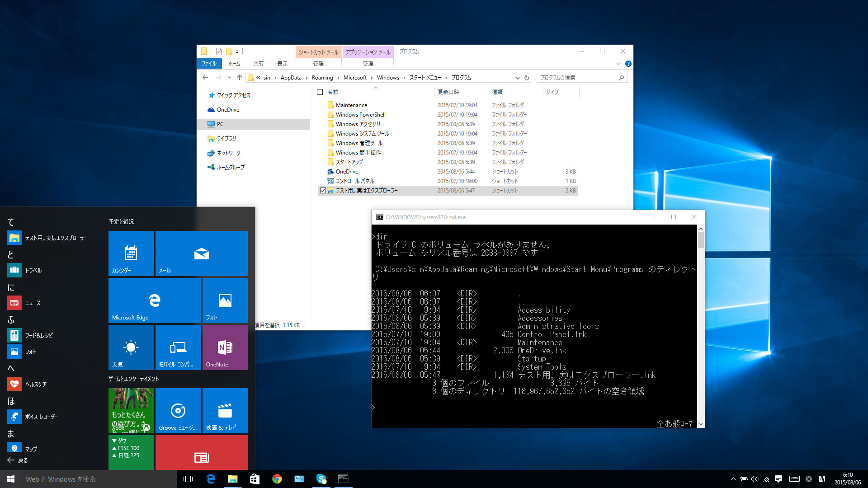Open the Mail tile
Screen dimensions: 868x488
202,253
